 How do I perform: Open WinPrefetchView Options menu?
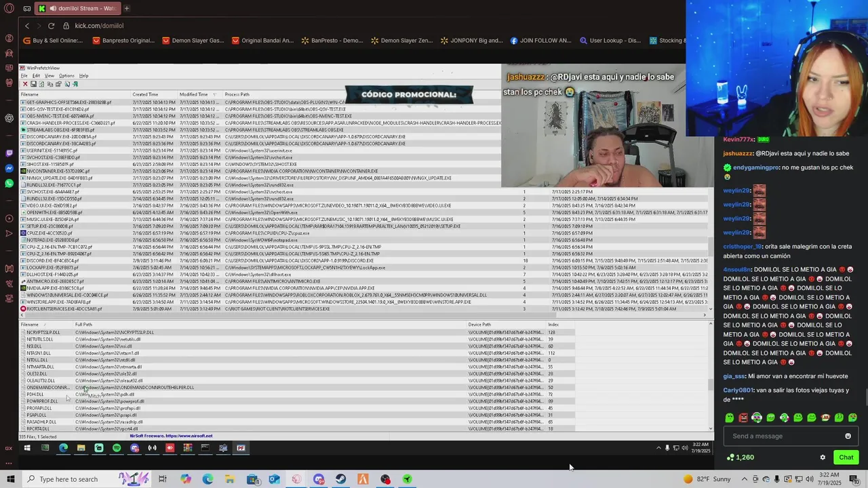66,76
